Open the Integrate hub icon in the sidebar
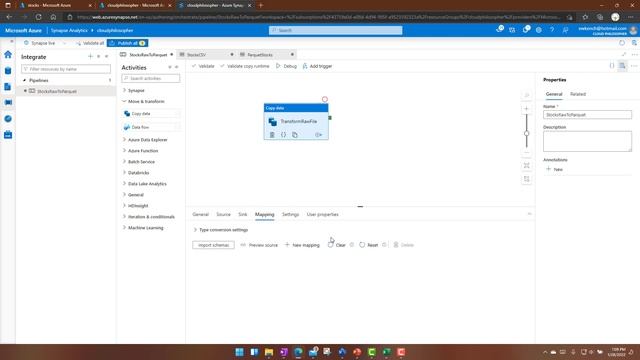The height and width of the screenshot is (360, 640). [8, 102]
